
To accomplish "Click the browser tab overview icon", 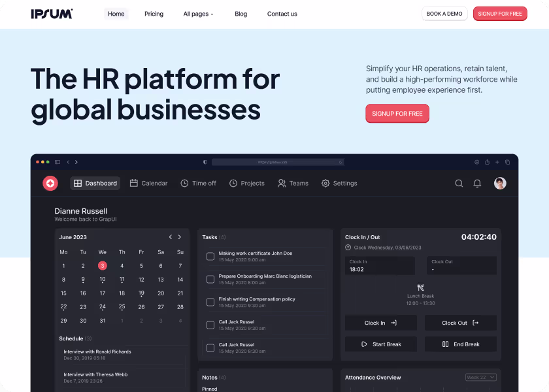I will 507,162.
